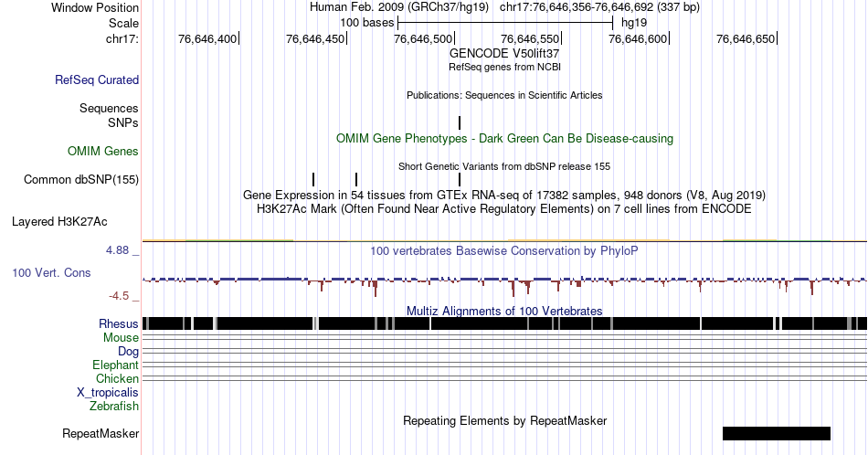Click the H3K27Ac Mark ENCODE track title
868x455 pixels.
click(504, 208)
